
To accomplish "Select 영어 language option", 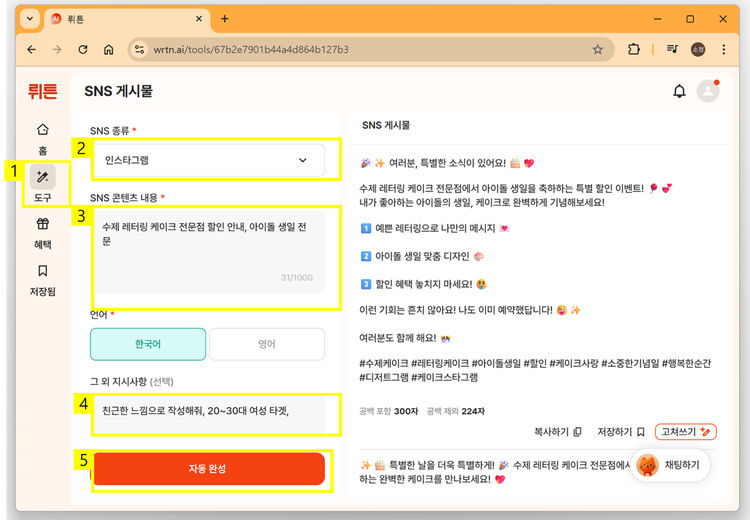I will pyautogui.click(x=267, y=344).
